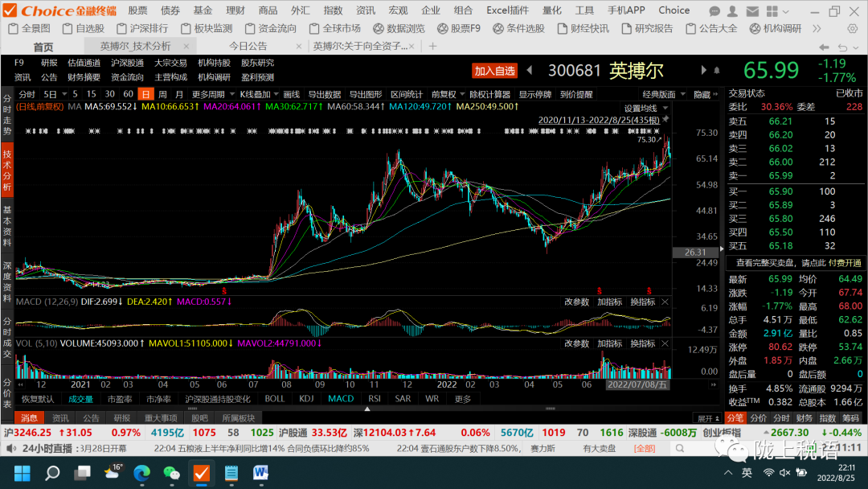
Task: Click the 区间统计 range statistics button
Action: pyautogui.click(x=407, y=94)
